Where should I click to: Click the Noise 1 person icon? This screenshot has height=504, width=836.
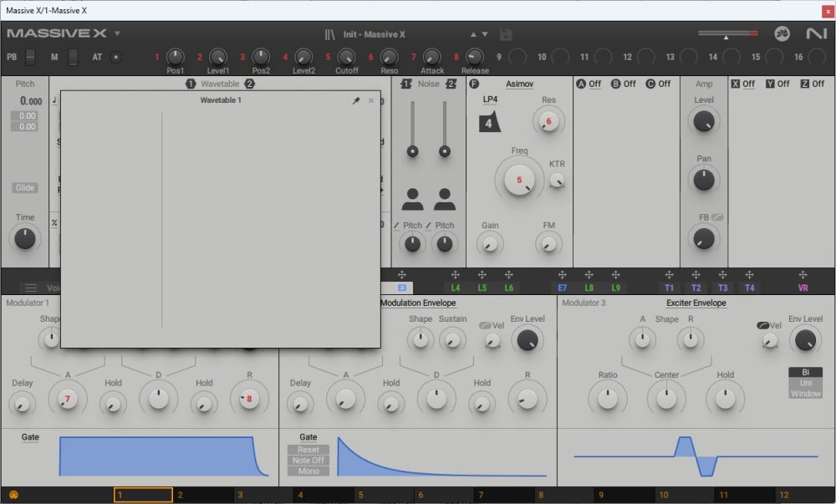(412, 199)
